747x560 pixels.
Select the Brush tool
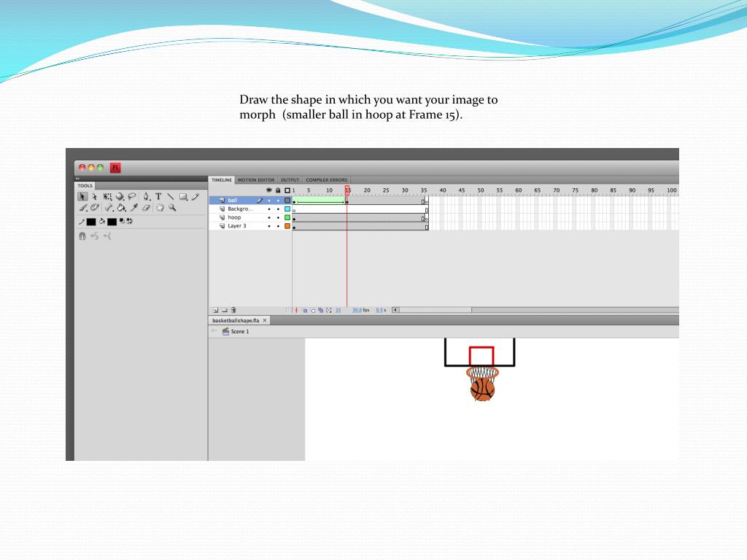[x=83, y=208]
